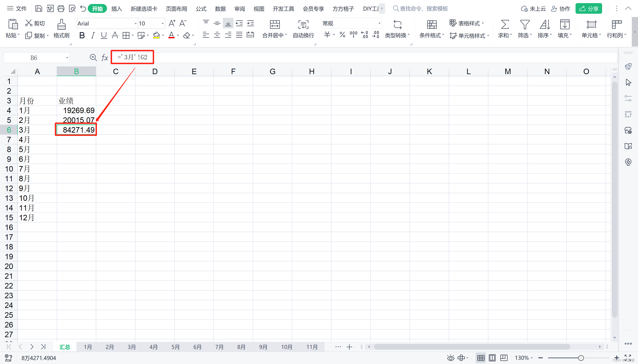Screen dimensions: 638x364
Task: Open the font size 10 dropdown
Action: click(x=163, y=23)
